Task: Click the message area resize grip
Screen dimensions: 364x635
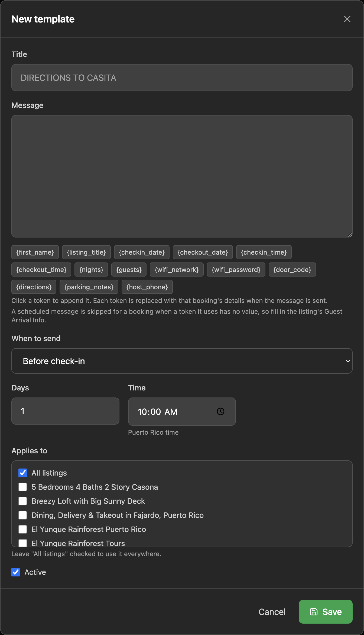Action: click(x=350, y=235)
